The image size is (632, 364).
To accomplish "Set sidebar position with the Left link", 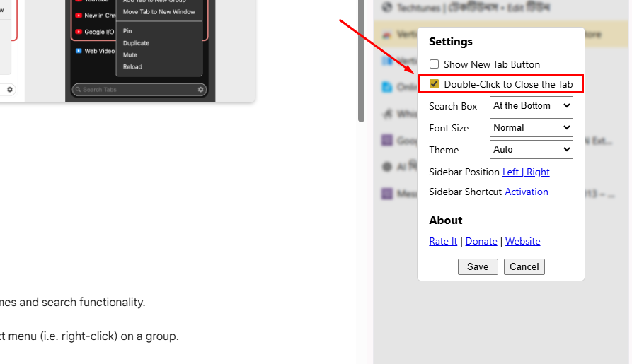I will click(x=510, y=172).
